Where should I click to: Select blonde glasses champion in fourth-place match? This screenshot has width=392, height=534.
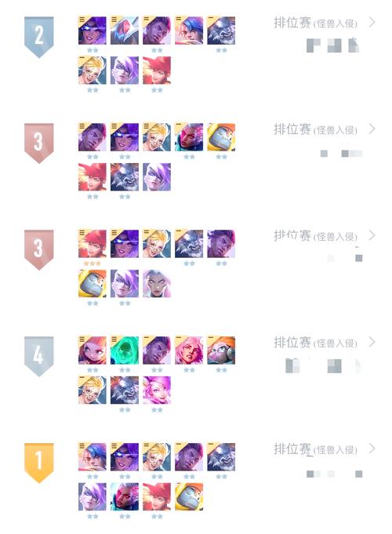tap(92, 390)
